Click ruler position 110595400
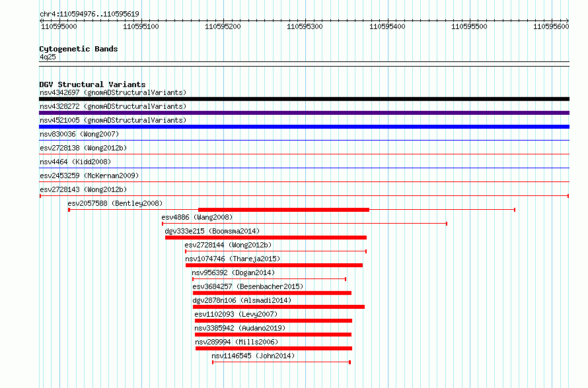Viewport: 588px width, 388px height. click(387, 26)
